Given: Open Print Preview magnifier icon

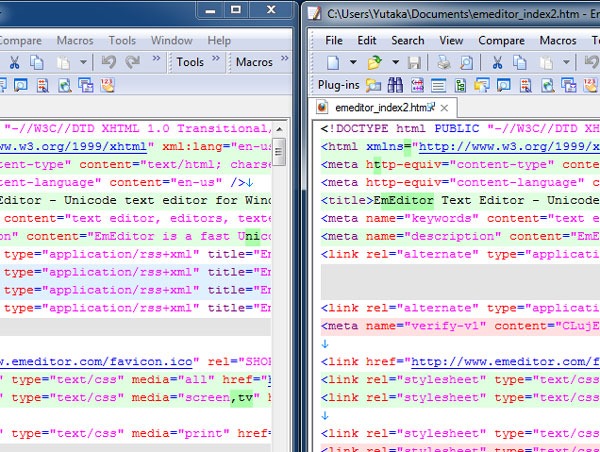Looking at the screenshot, I should point(466,62).
